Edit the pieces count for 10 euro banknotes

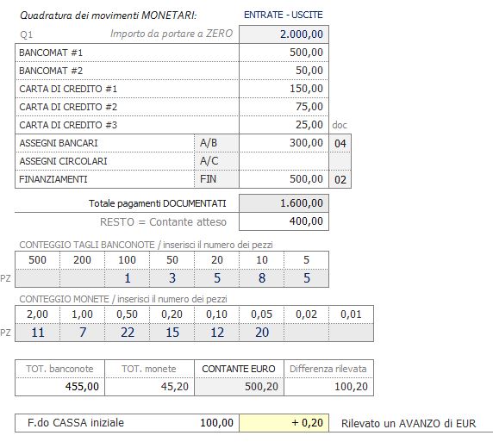click(262, 278)
